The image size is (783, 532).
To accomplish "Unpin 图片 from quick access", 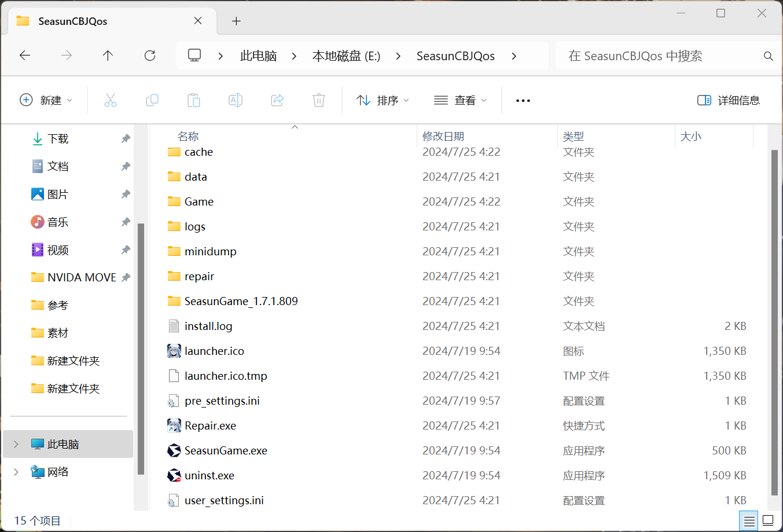I will (x=126, y=194).
